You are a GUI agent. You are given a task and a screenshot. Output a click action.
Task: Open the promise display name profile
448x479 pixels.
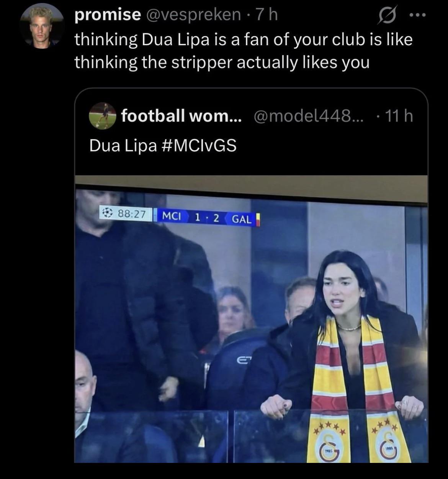point(108,15)
